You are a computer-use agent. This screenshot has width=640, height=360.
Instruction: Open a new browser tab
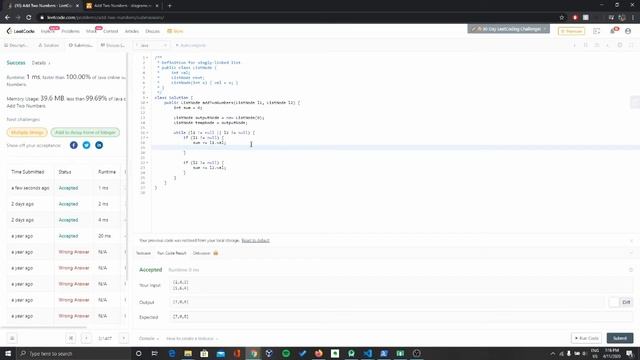[x=169, y=6]
